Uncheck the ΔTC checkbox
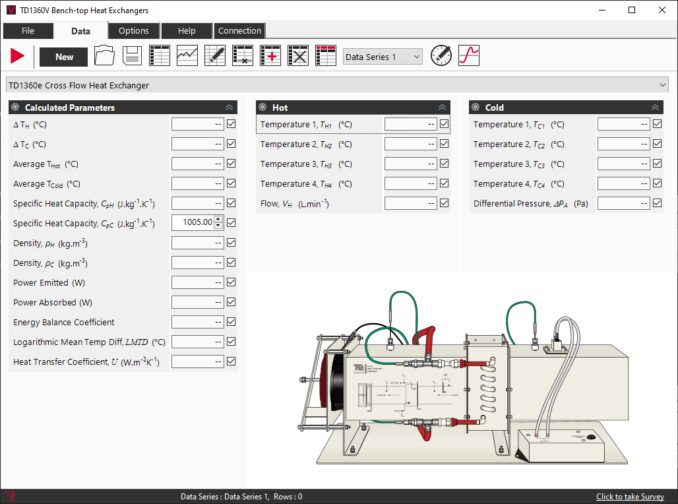The image size is (678, 504). [231, 144]
